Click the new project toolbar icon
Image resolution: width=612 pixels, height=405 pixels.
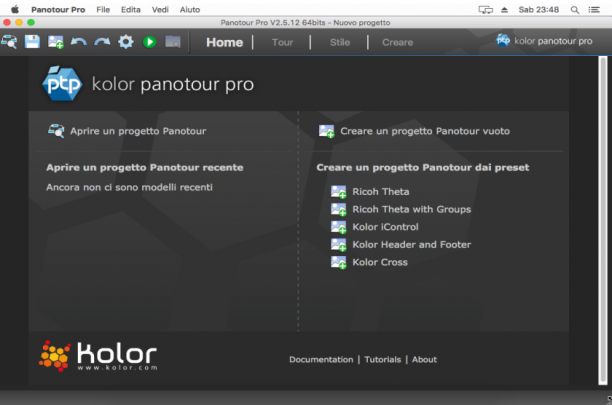pyautogui.click(x=56, y=42)
